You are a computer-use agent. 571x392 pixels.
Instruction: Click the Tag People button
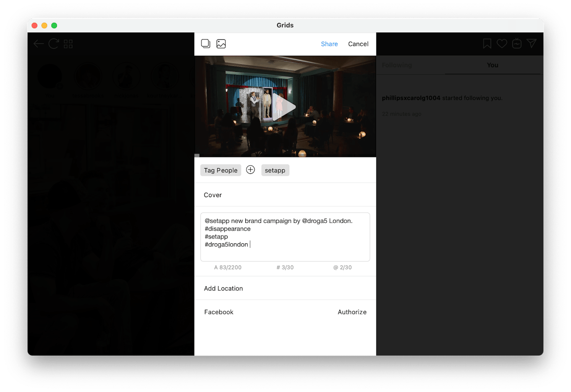(x=221, y=170)
